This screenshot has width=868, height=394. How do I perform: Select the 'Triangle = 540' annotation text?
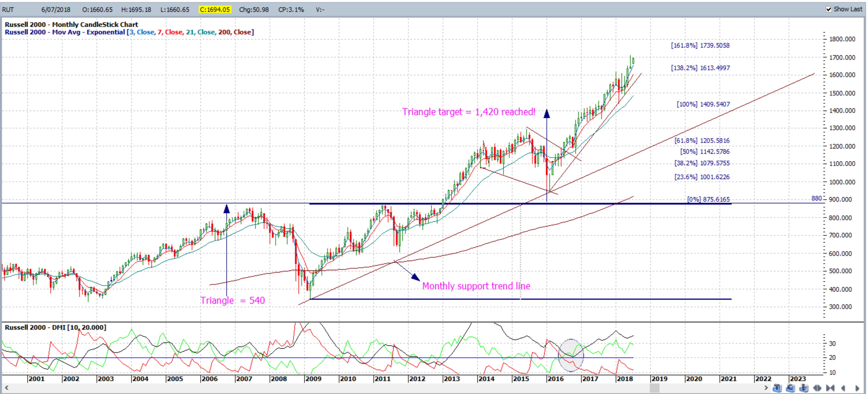coord(233,300)
